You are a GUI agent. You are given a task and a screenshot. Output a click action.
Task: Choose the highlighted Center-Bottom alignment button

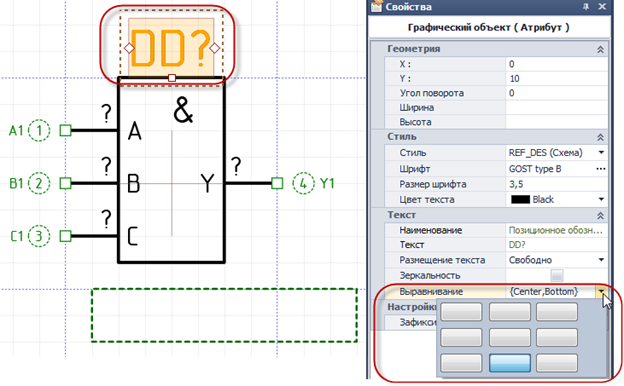(509, 363)
